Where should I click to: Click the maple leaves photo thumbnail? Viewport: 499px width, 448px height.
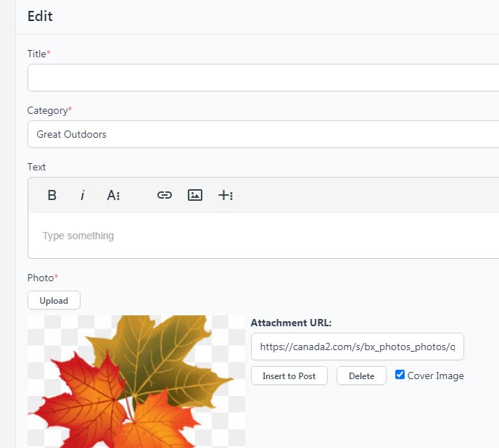tap(136, 381)
